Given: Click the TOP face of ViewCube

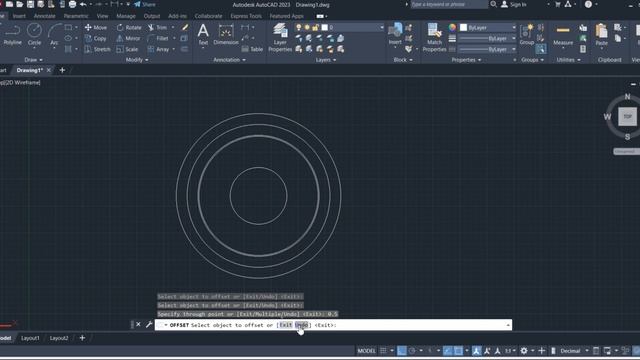Looking at the screenshot, I should tap(627, 116).
